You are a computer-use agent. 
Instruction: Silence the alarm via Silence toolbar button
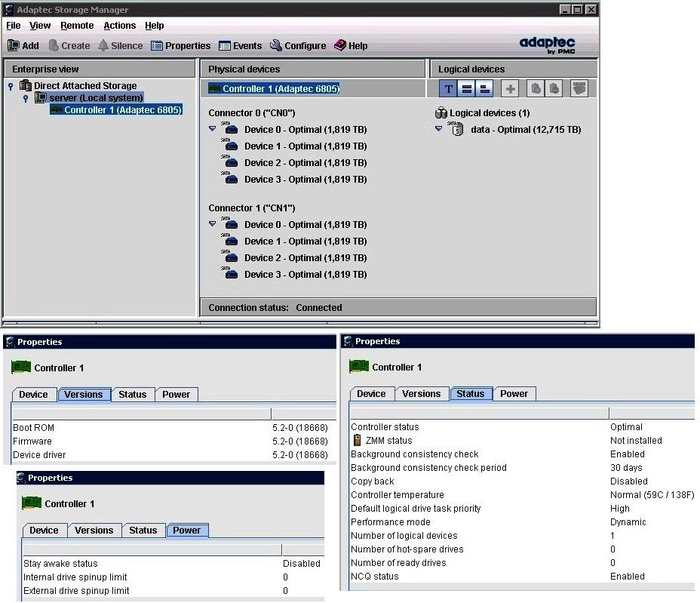click(121, 45)
